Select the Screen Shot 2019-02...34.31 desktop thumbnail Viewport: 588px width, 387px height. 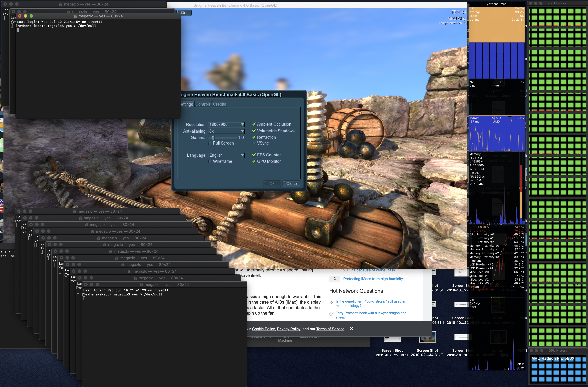(427, 337)
